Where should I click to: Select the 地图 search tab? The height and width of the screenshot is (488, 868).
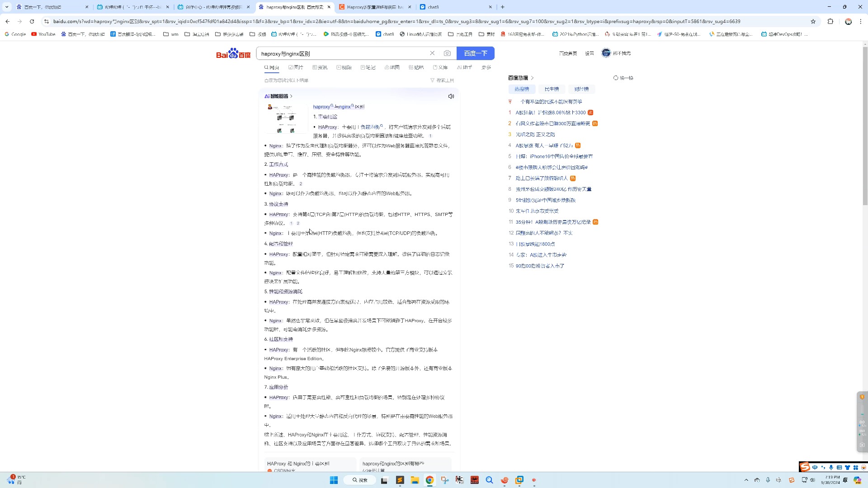[x=392, y=67]
